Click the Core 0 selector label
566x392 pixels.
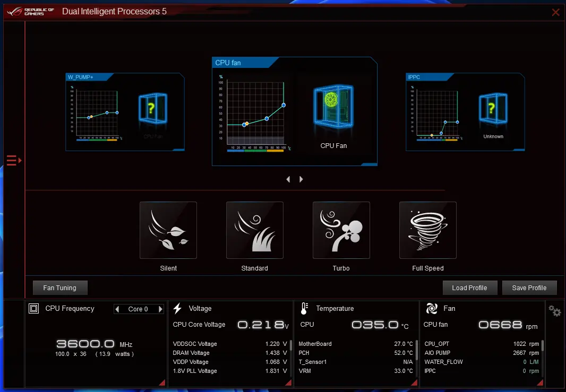coord(138,309)
